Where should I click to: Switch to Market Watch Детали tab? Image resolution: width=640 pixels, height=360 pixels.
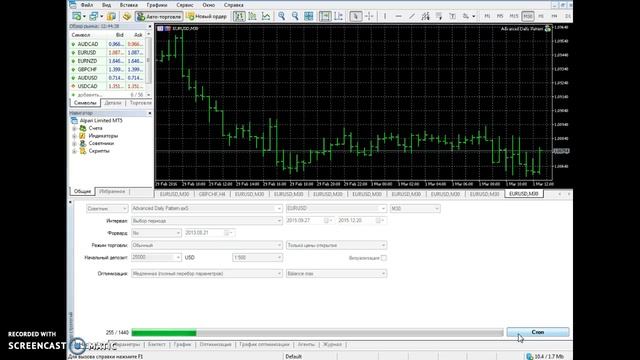click(113, 103)
